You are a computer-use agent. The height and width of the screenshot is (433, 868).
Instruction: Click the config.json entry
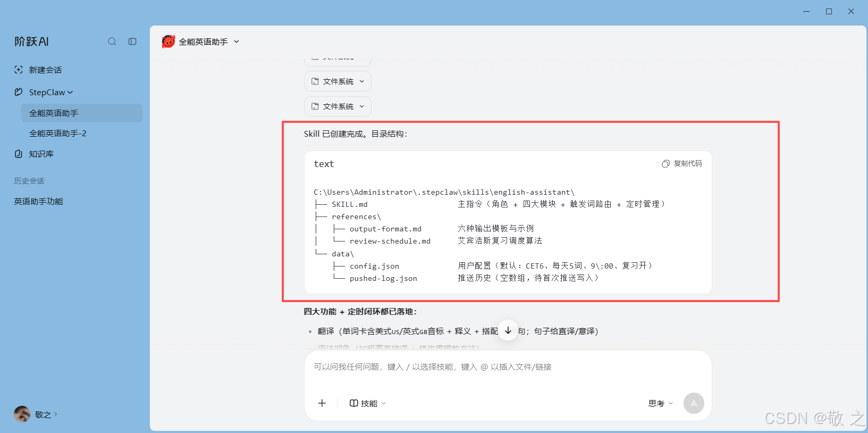[374, 266]
